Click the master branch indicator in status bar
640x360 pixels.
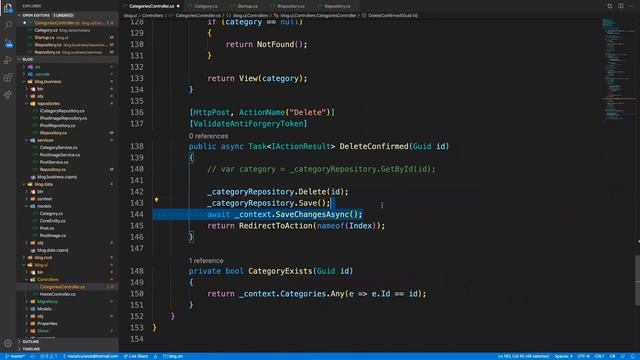[x=15, y=356]
